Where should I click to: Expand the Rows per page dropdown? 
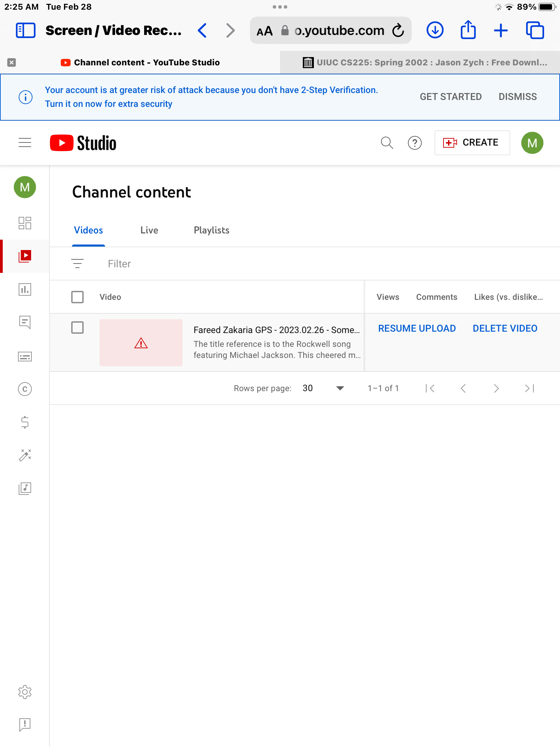coord(323,388)
